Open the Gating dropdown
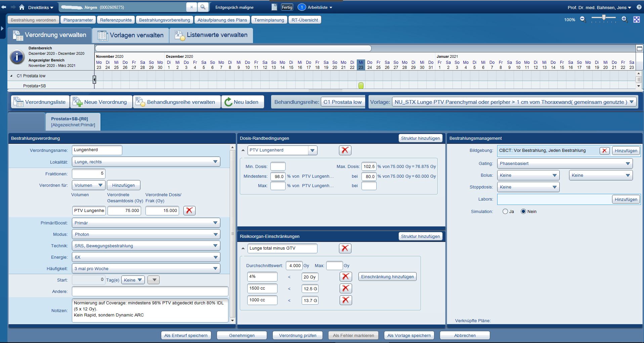 (x=628, y=164)
